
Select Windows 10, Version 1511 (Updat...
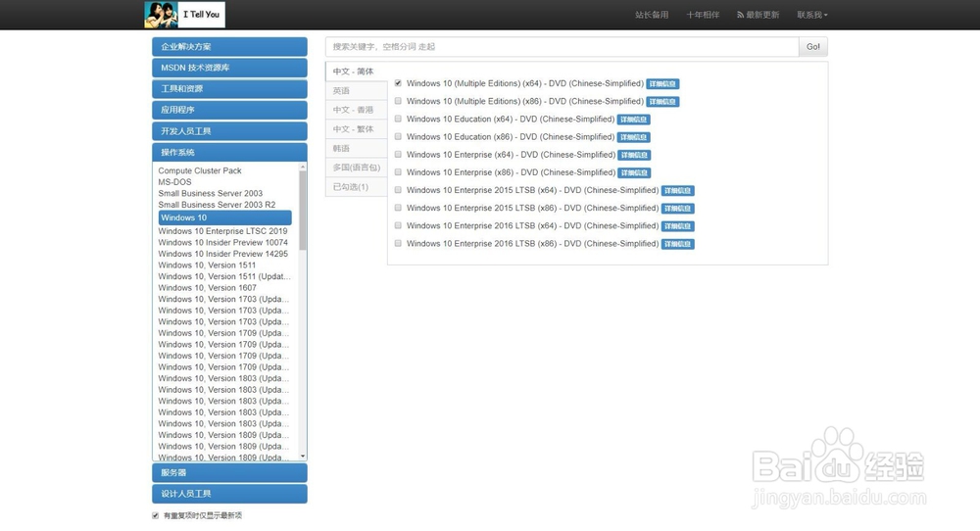point(224,276)
